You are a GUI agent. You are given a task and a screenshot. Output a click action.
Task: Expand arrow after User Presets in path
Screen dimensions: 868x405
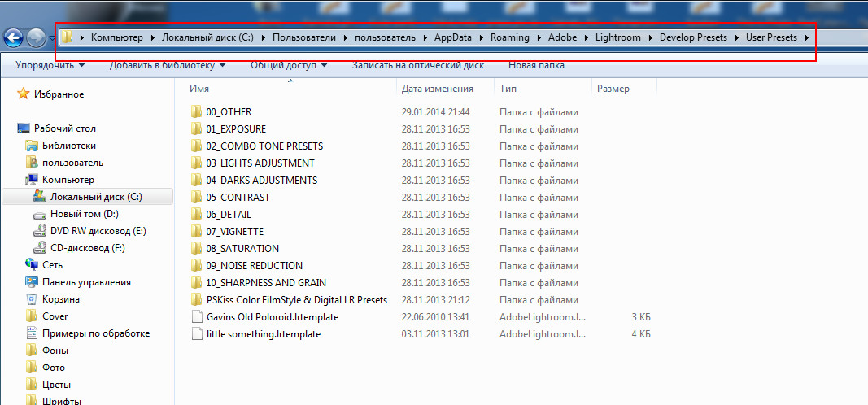point(806,37)
